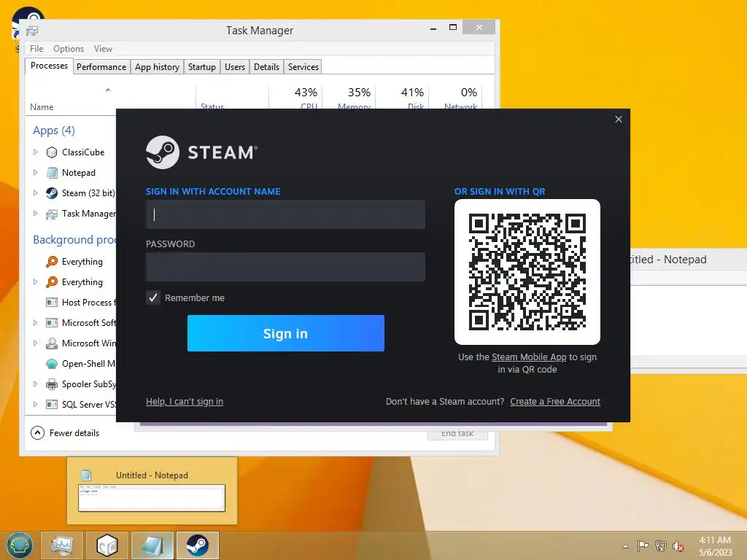Expand the SQL Server VSS entry
Image resolution: width=747 pixels, height=560 pixels.
(x=35, y=404)
